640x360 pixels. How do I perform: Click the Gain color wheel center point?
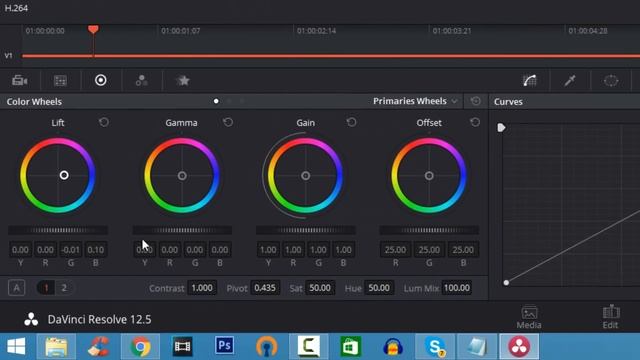point(305,176)
